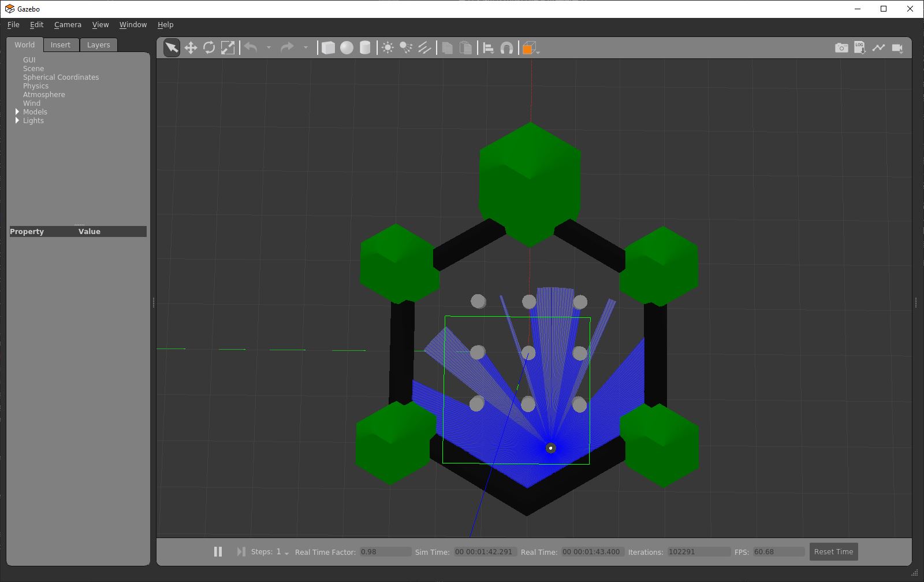924x582 pixels.
Task: Open the data logger
Action: (x=860, y=48)
